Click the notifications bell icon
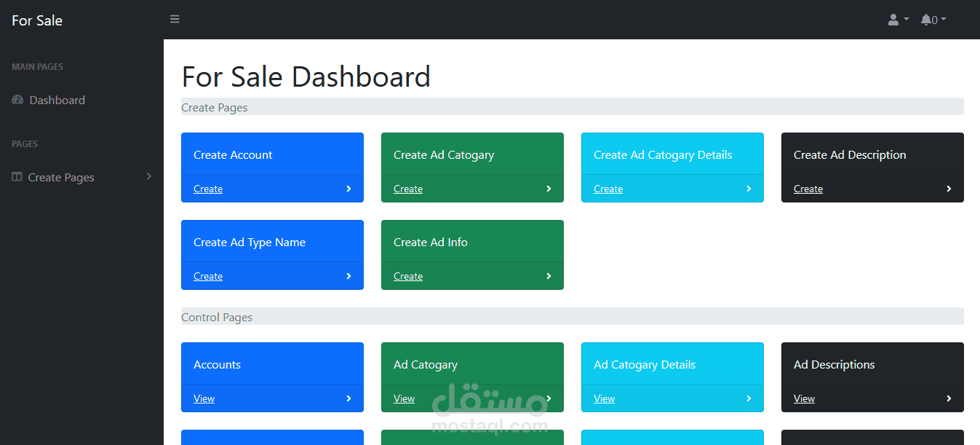The width and height of the screenshot is (980, 445). pos(925,20)
